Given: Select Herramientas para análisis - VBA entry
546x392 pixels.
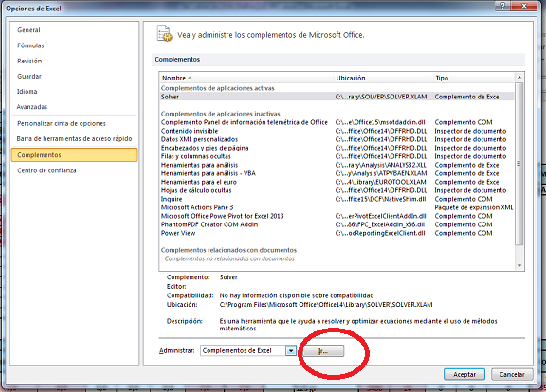Looking at the screenshot, I should pos(209,173).
